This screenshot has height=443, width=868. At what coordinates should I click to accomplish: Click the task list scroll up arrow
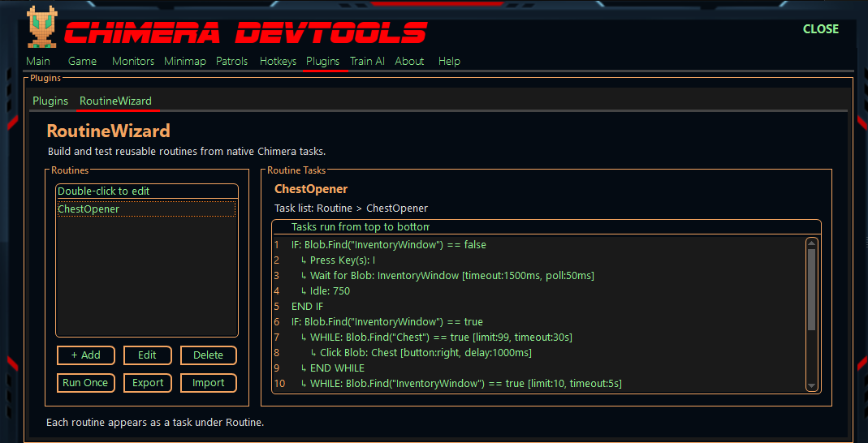(x=811, y=243)
